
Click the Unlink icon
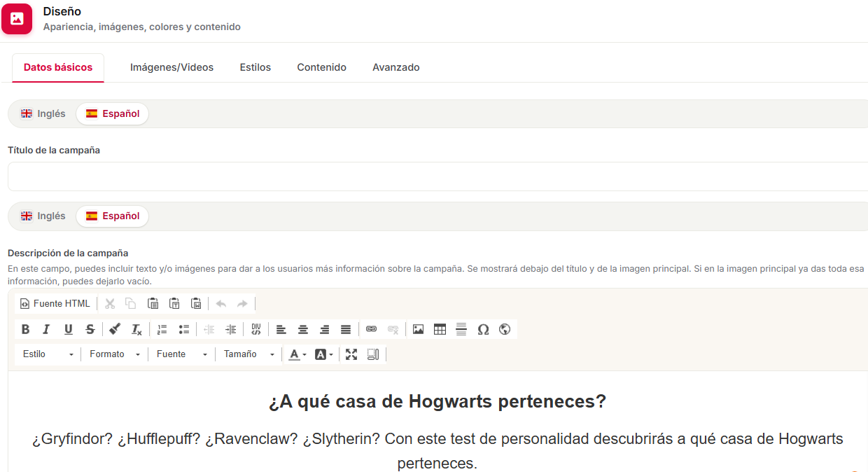(x=393, y=329)
